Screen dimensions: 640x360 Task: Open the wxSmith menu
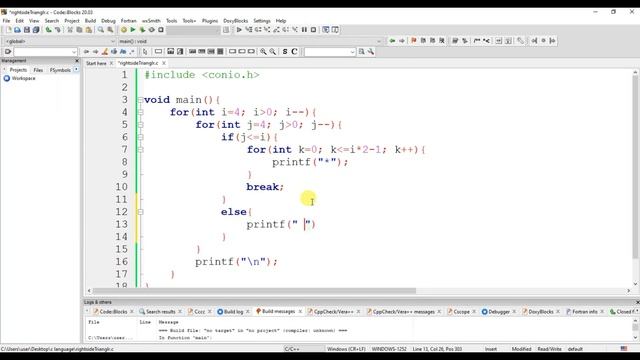click(x=151, y=21)
